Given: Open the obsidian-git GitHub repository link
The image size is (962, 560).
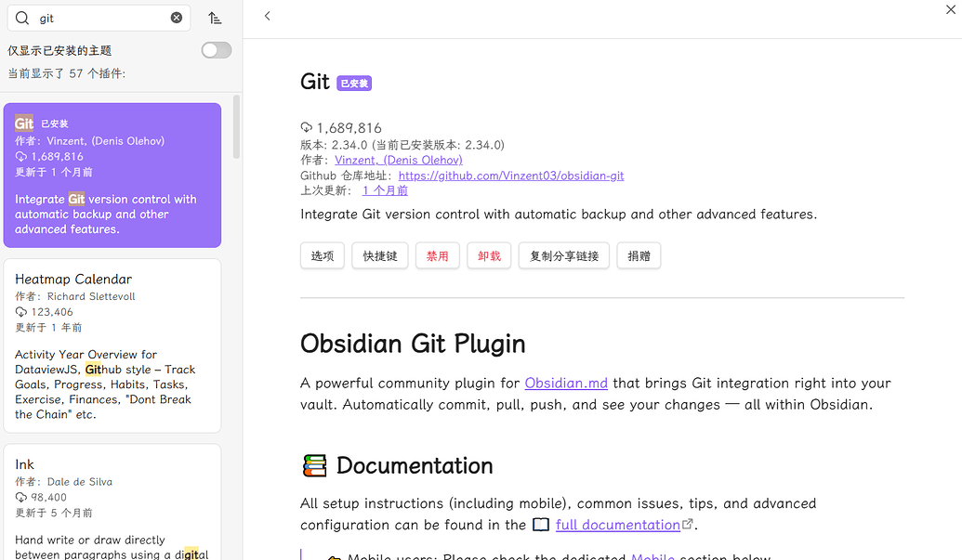Looking at the screenshot, I should [x=511, y=176].
